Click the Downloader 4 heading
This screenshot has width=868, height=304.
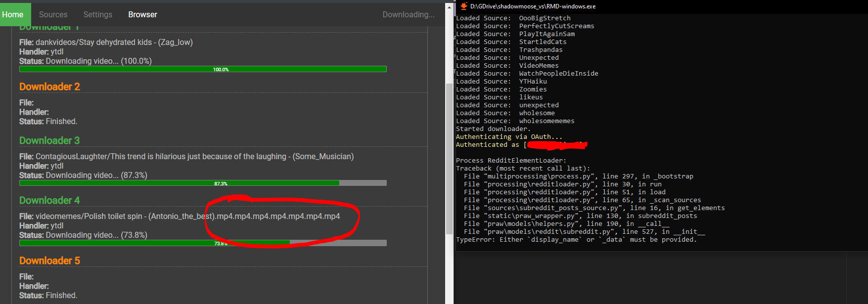point(49,200)
